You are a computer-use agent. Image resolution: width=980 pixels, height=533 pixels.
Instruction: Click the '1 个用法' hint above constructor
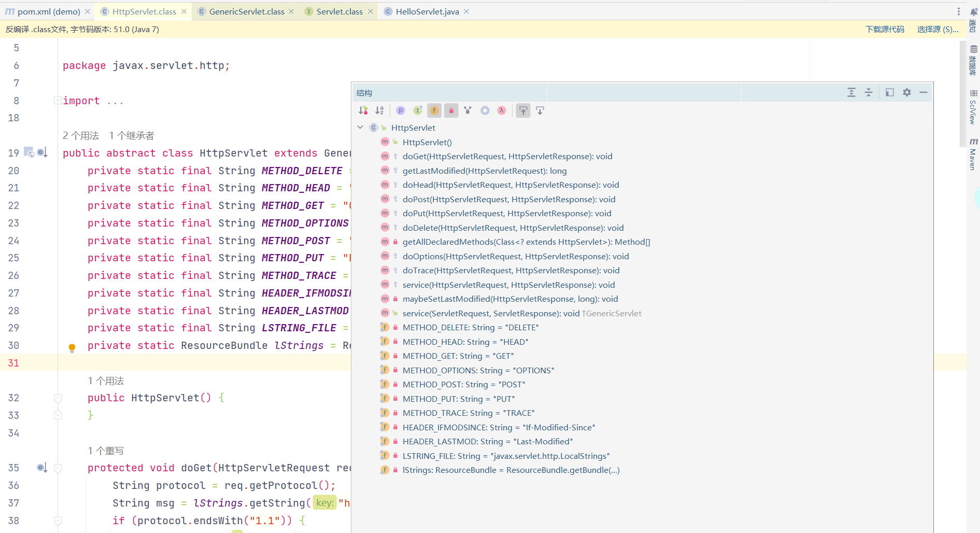pyautogui.click(x=106, y=381)
